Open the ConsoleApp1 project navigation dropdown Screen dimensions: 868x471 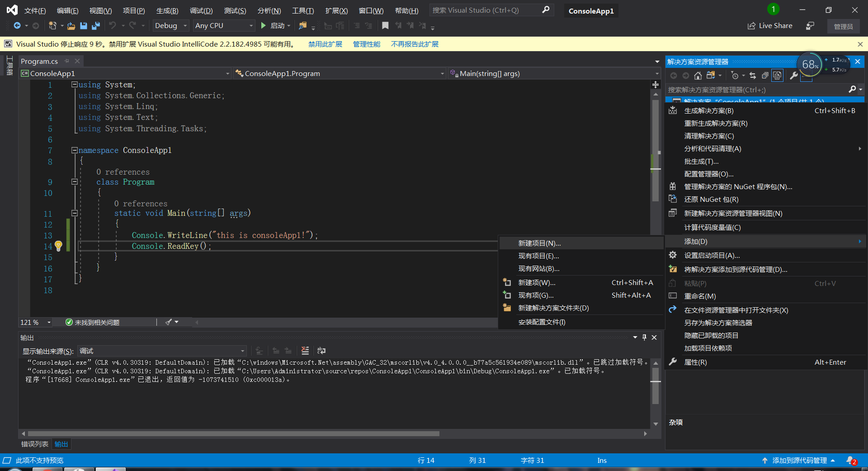click(x=125, y=73)
